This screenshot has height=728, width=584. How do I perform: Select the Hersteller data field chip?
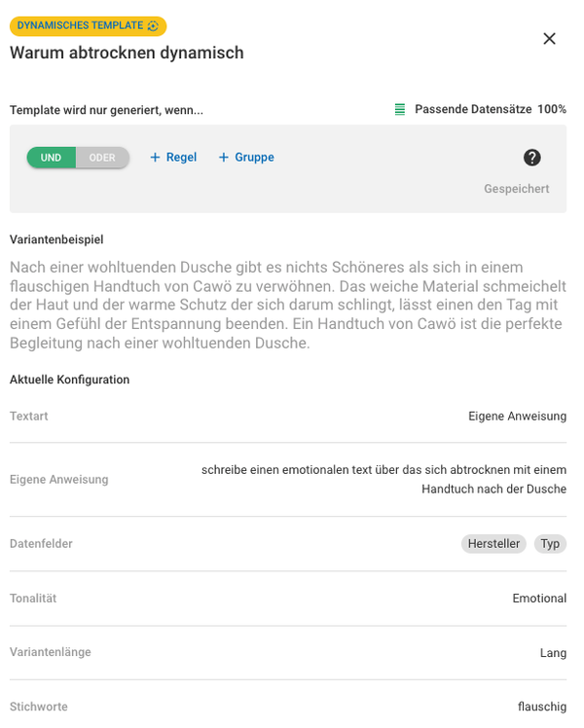(493, 544)
